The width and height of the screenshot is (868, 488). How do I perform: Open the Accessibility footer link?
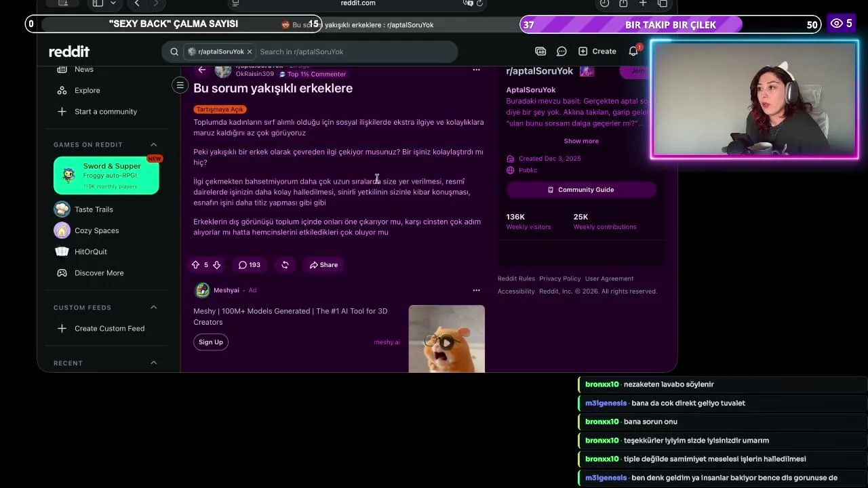[516, 291]
